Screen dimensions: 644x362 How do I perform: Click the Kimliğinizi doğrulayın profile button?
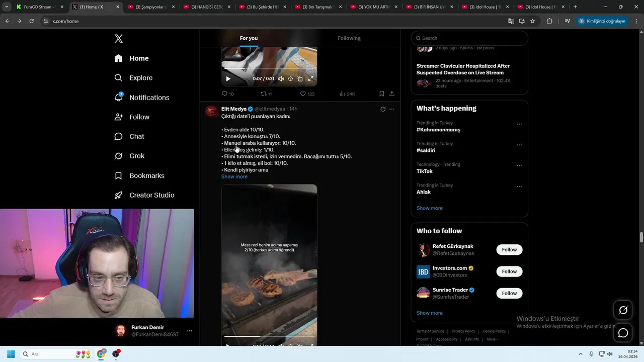tap(602, 21)
